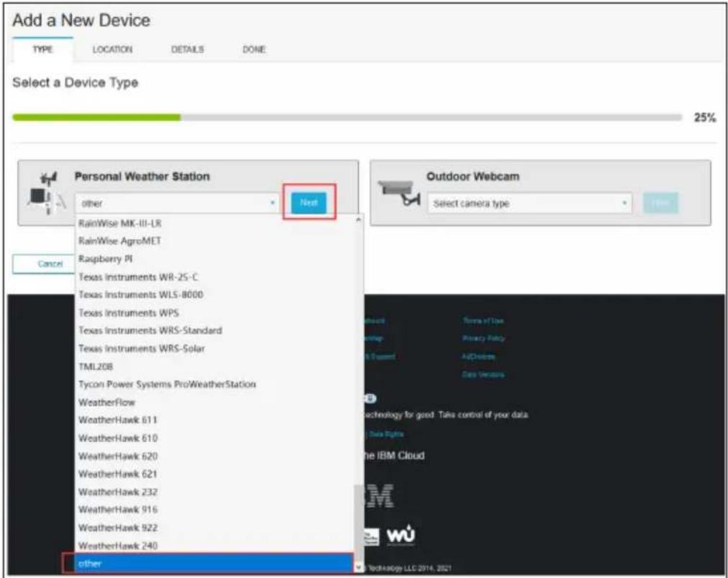
Task: Click the dropdown list scrollbar thumb
Action: tap(358, 524)
